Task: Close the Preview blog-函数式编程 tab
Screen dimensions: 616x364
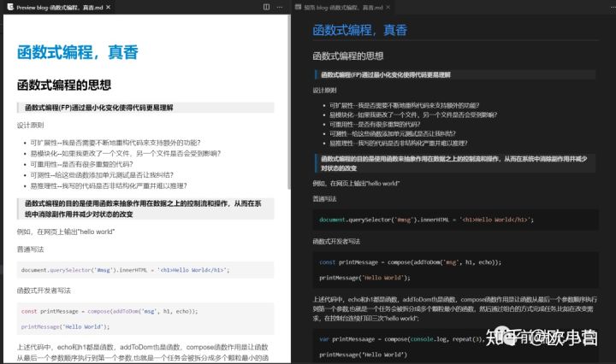Action: click(x=109, y=7)
